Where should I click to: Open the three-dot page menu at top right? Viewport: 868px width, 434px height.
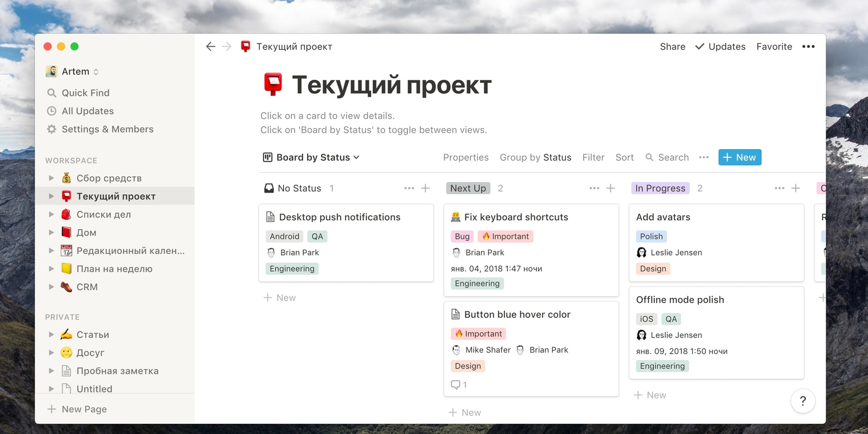coord(808,47)
